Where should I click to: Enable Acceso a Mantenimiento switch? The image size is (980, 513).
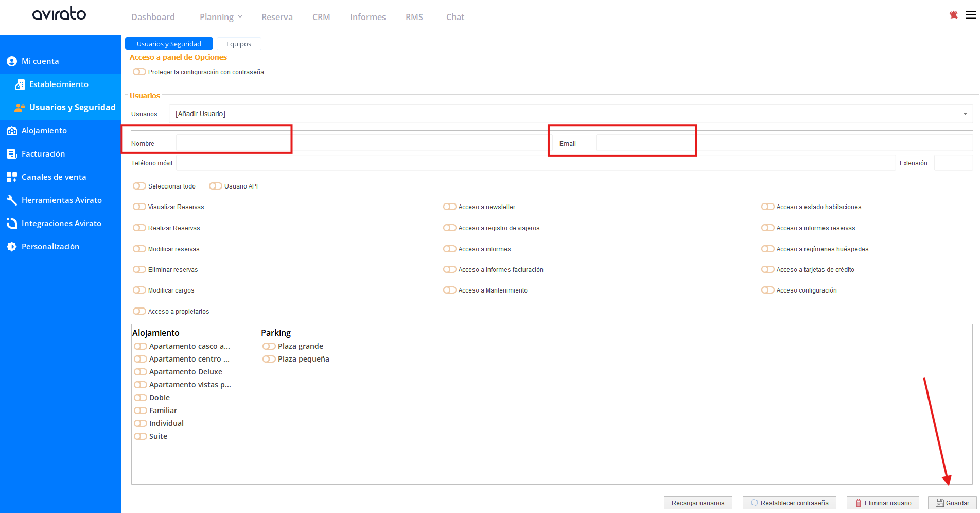pos(449,290)
